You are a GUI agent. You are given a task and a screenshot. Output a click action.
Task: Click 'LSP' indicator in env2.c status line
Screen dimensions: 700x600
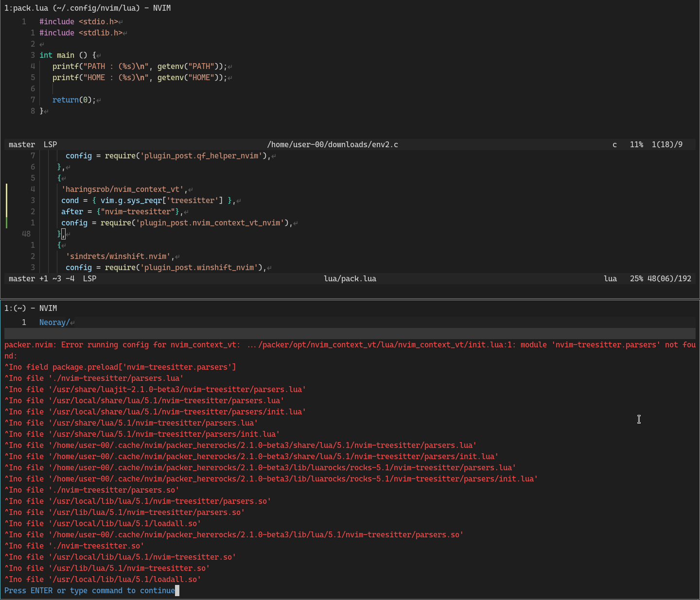click(x=50, y=144)
